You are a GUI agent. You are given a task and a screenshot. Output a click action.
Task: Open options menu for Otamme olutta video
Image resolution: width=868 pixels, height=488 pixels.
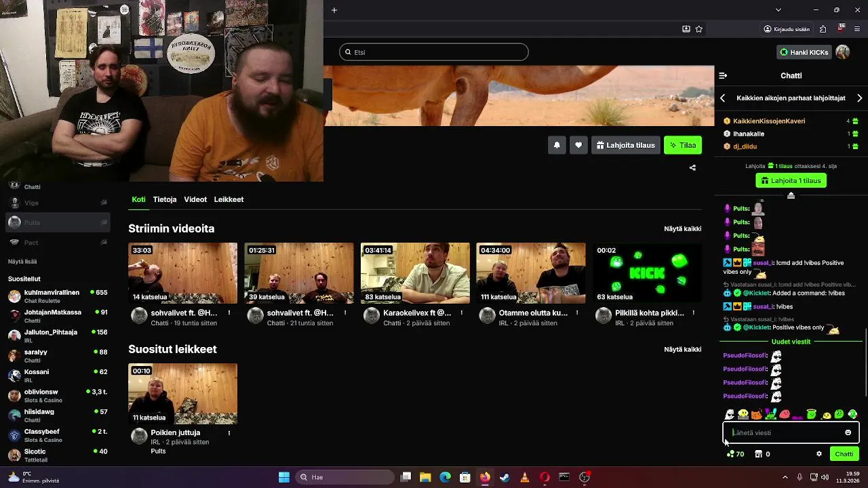point(577,313)
